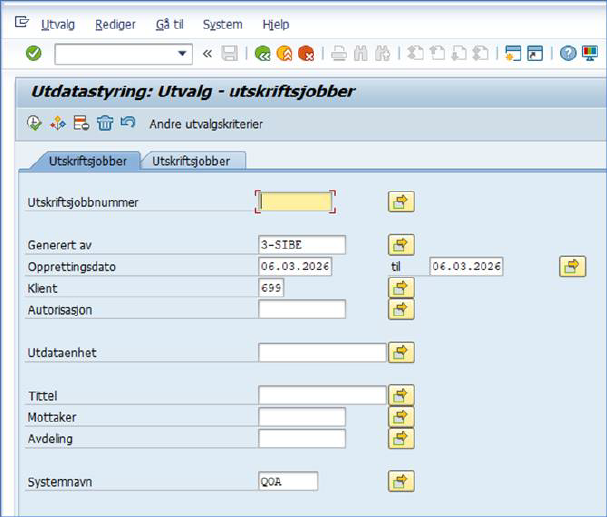Click the trash can delete icon

[x=105, y=123]
